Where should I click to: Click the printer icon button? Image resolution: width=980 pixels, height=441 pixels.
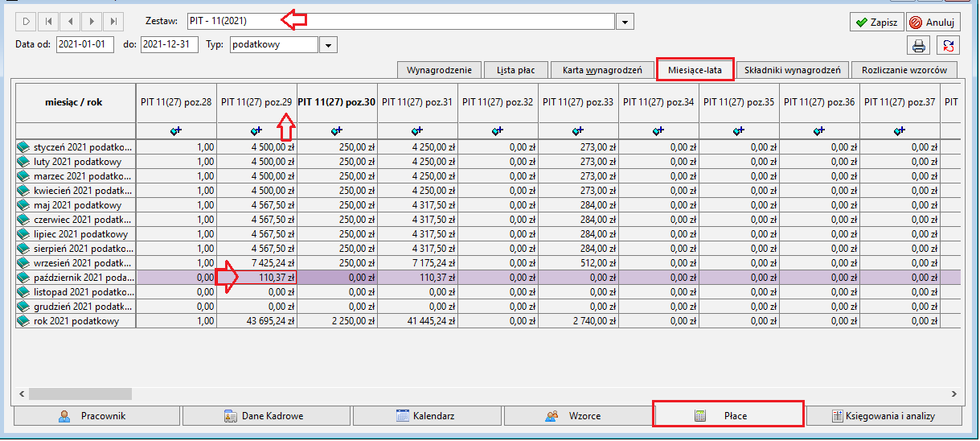tap(919, 45)
